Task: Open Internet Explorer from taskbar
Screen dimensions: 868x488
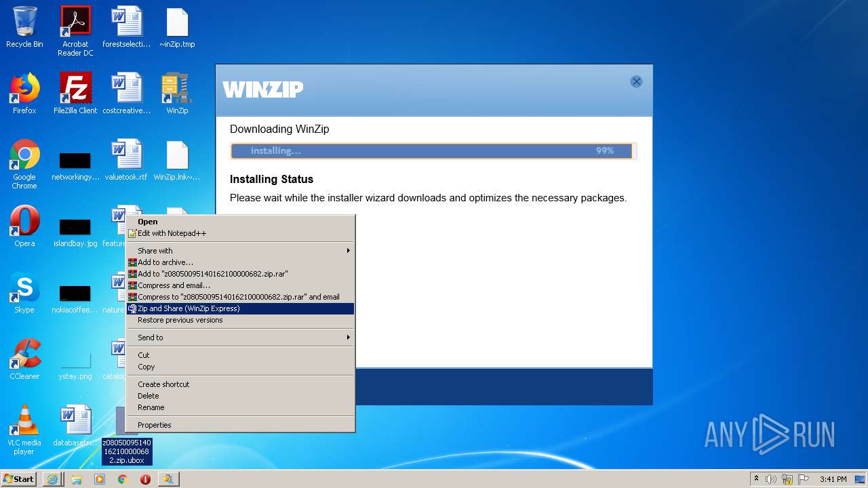Action: click(x=52, y=479)
